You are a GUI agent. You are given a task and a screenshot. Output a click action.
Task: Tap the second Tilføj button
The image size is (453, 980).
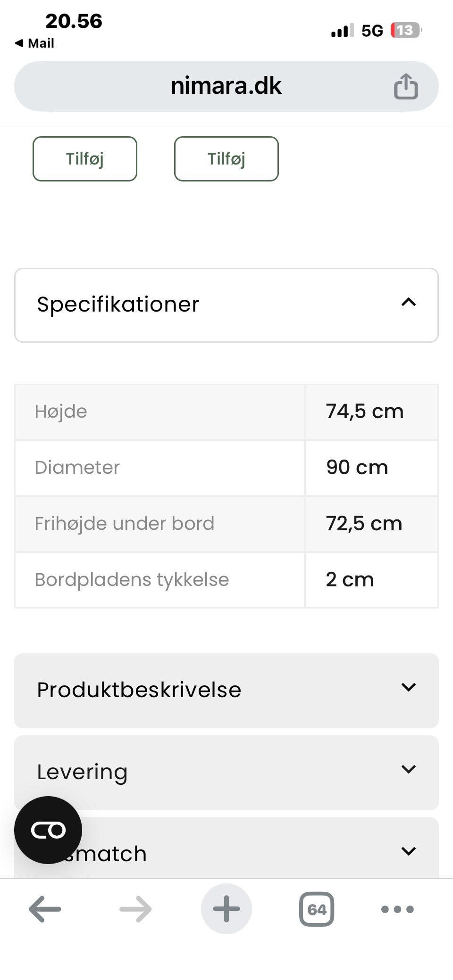[226, 159]
